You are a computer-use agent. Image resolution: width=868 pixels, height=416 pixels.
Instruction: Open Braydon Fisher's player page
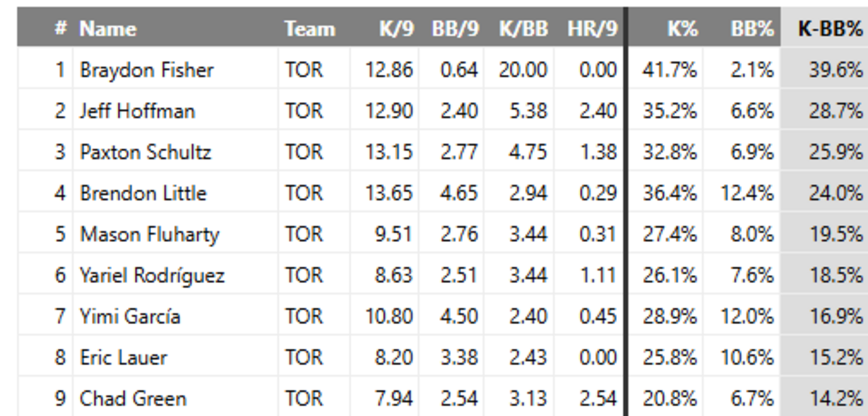pyautogui.click(x=147, y=70)
